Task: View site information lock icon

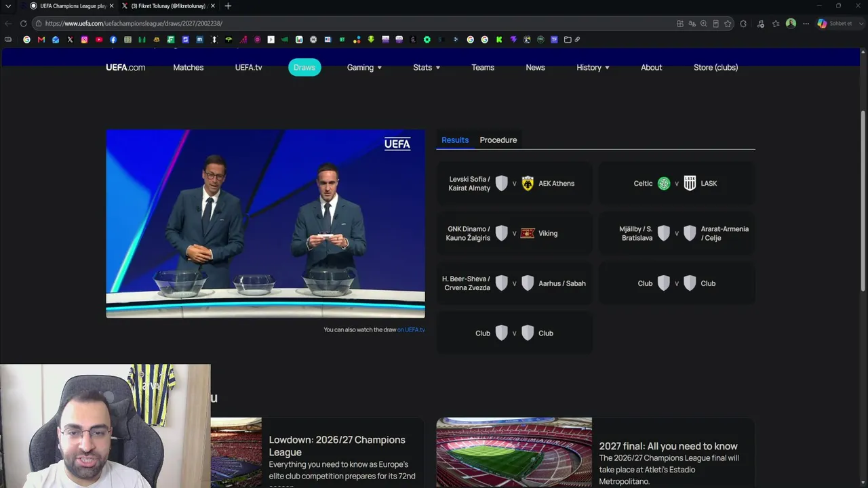Action: click(39, 24)
